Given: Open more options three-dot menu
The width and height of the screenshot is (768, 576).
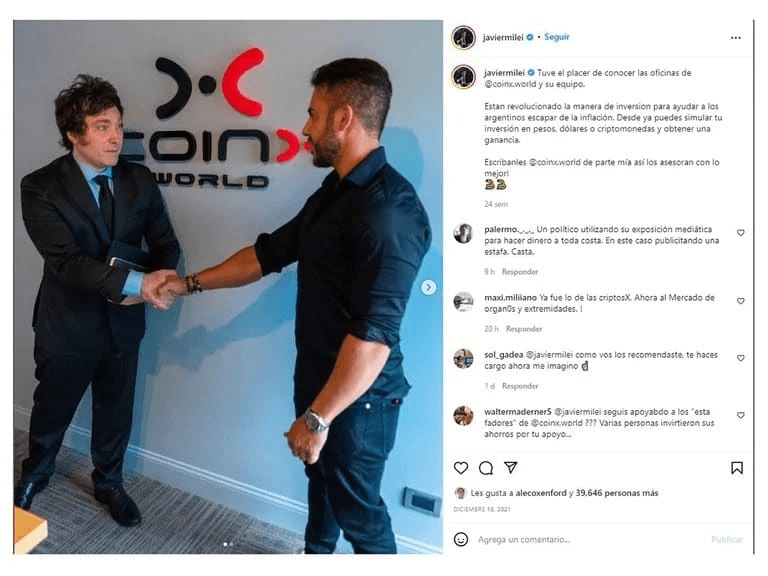Looking at the screenshot, I should 735,38.
